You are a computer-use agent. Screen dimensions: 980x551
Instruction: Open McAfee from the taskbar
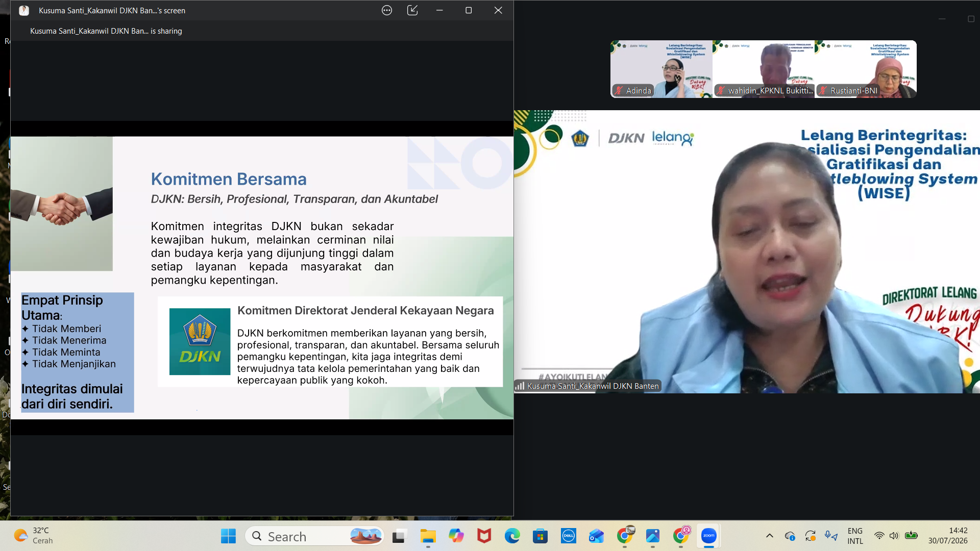[x=484, y=536]
